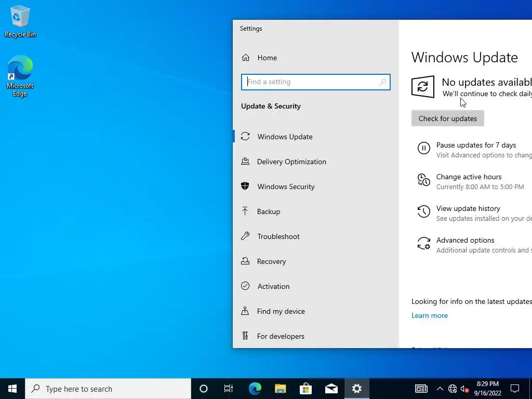Screen dimensions: 532x399
Task: Open the Recycle Bin desktop icon
Action: [x=20, y=21]
